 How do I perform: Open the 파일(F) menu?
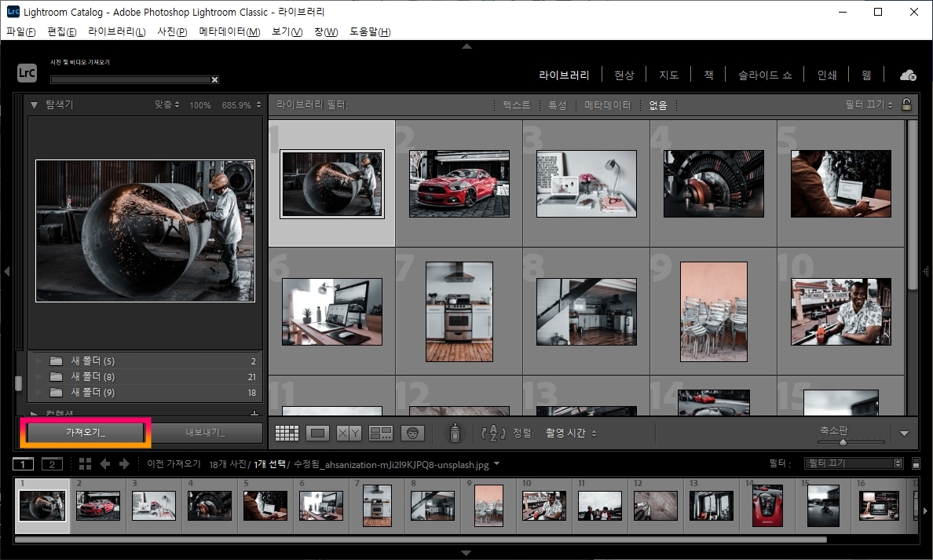coord(21,31)
